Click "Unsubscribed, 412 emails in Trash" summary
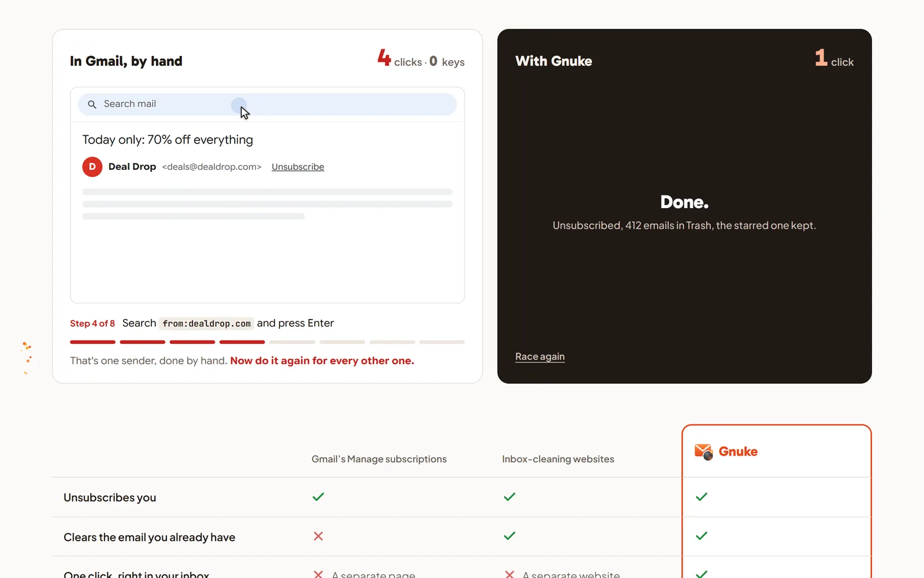 [x=684, y=225]
